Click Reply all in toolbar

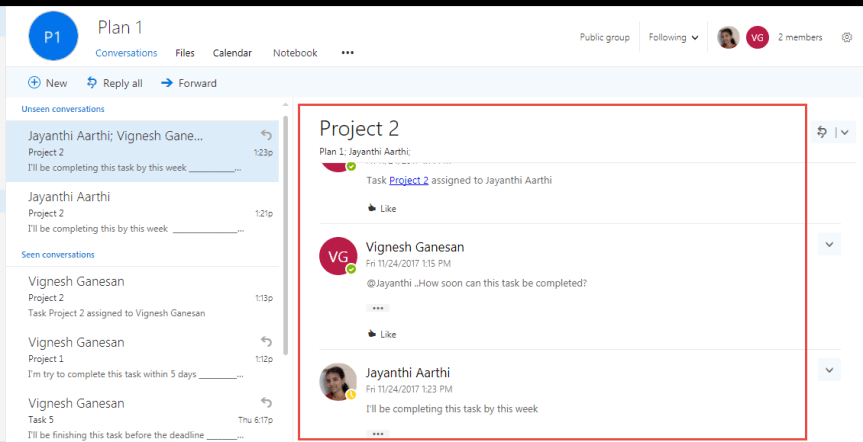pyautogui.click(x=114, y=83)
